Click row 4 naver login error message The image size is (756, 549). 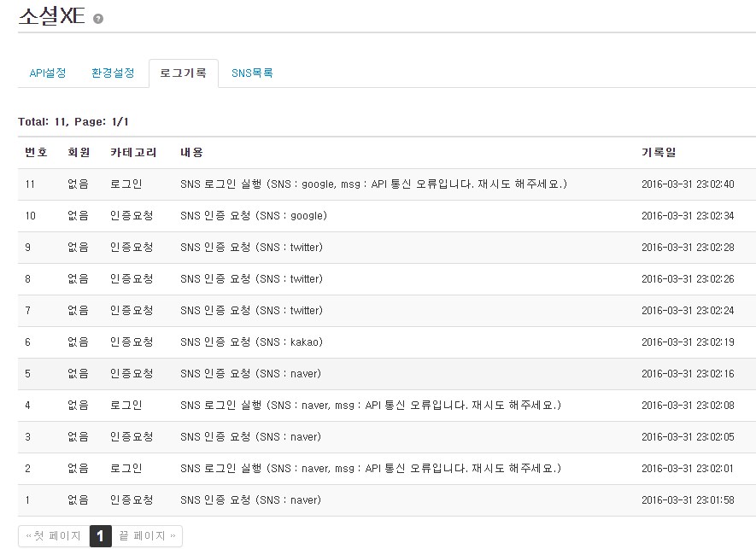tap(371, 406)
